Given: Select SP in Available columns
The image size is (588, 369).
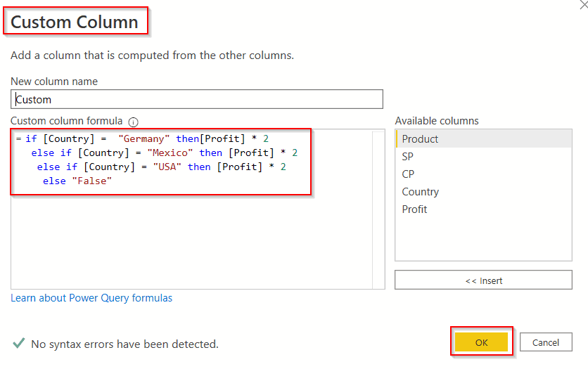Looking at the screenshot, I should pyautogui.click(x=483, y=157).
